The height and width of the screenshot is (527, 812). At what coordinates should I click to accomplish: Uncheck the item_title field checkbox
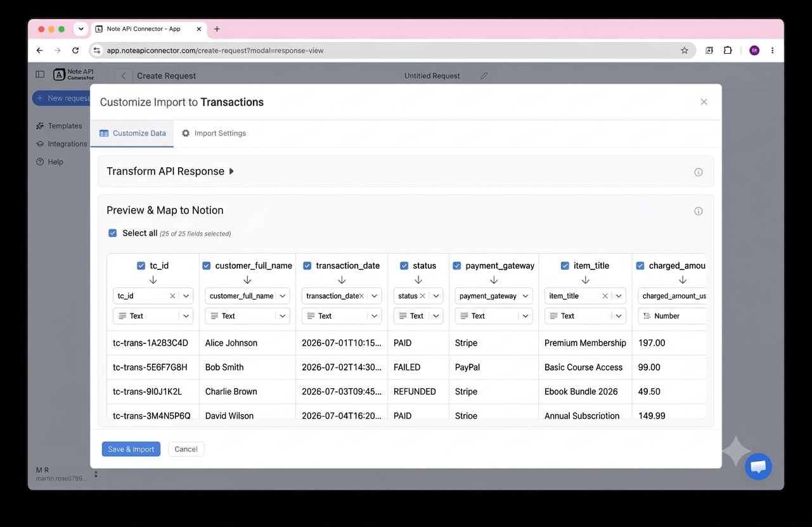pos(565,266)
